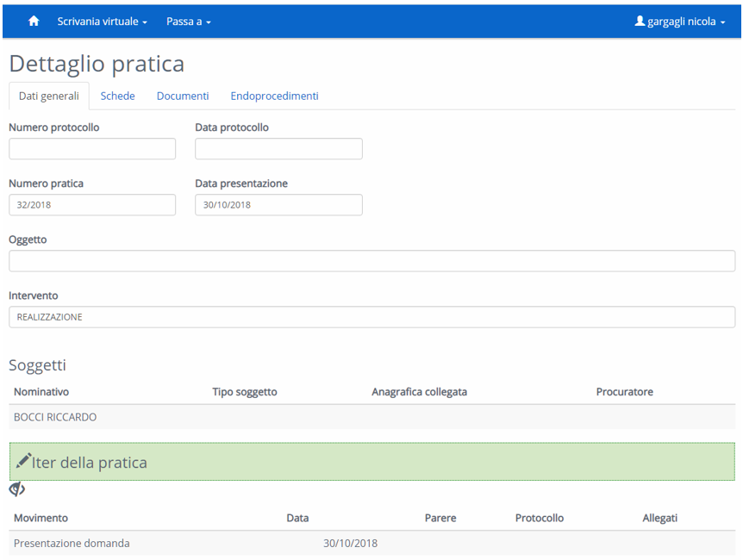This screenshot has height=560, width=743.
Task: Open the Documenti tab
Action: point(182,96)
